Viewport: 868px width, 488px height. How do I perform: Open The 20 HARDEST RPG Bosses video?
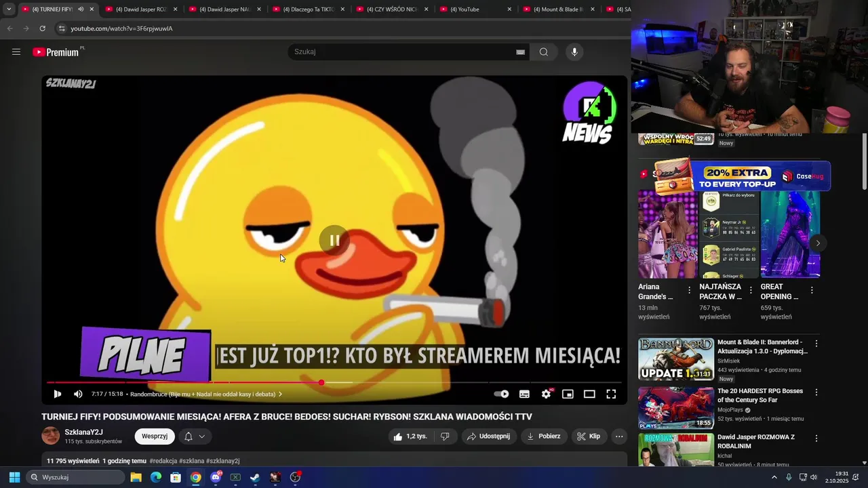click(759, 395)
